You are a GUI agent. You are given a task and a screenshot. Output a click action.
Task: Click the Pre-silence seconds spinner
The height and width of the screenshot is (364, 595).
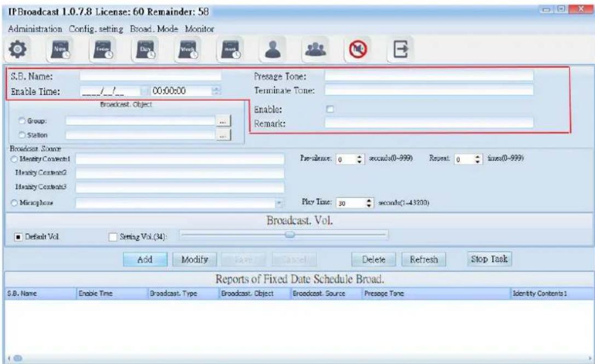(x=359, y=159)
